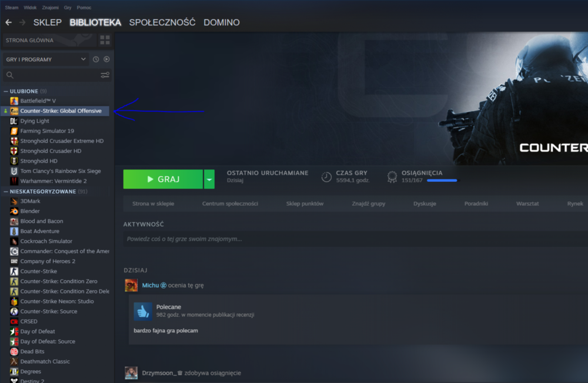This screenshot has width=588, height=383.
Task: Open the GRY I PROGRAMY dropdown
Action: 46,59
